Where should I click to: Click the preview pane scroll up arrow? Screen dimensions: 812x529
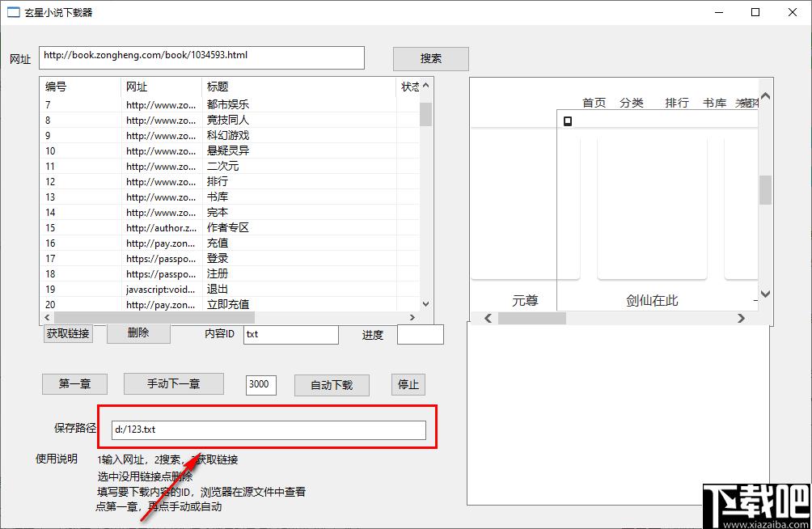click(765, 96)
